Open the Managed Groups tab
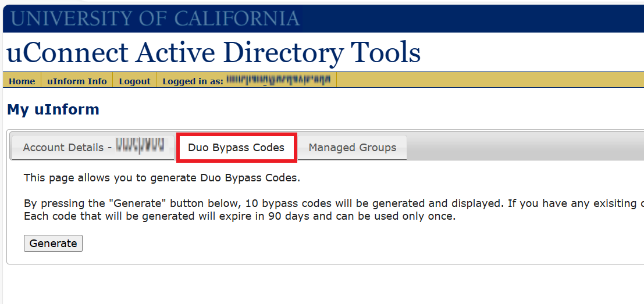This screenshot has height=304, width=644. coord(352,148)
